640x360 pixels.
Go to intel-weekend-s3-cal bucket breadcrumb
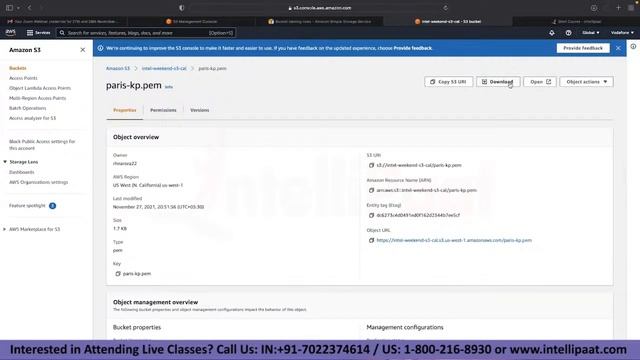coord(164,69)
